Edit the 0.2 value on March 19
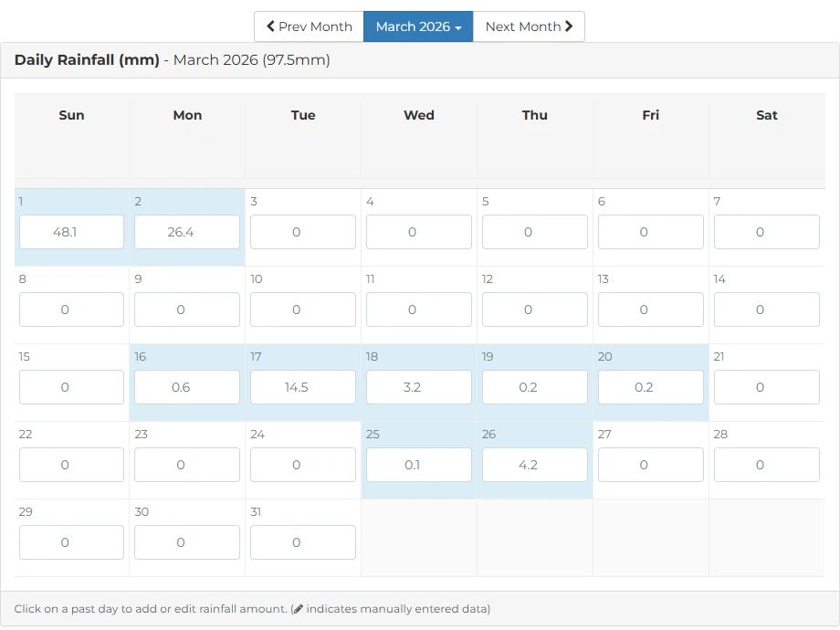This screenshot has height=630, width=840. (x=535, y=387)
